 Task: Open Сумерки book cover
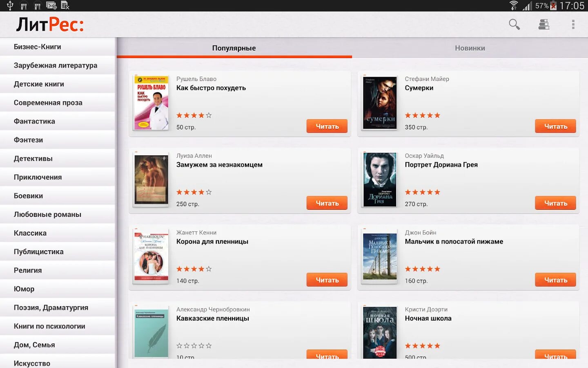(380, 103)
